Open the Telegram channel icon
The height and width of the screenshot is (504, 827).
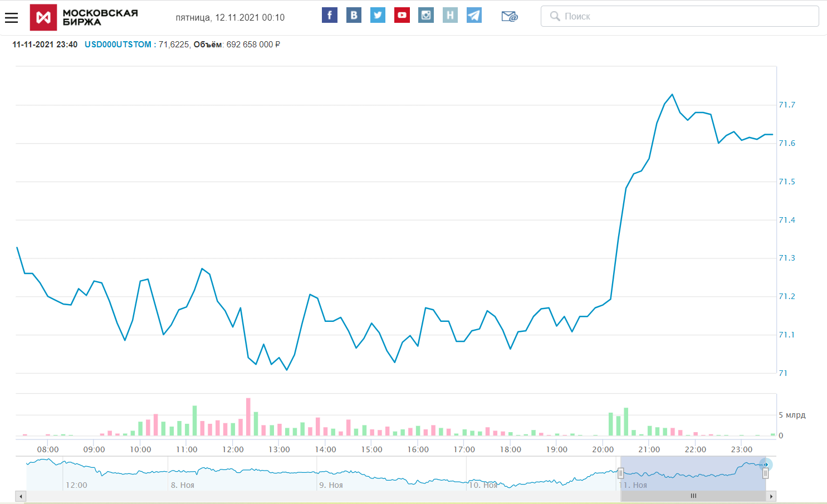coord(474,16)
